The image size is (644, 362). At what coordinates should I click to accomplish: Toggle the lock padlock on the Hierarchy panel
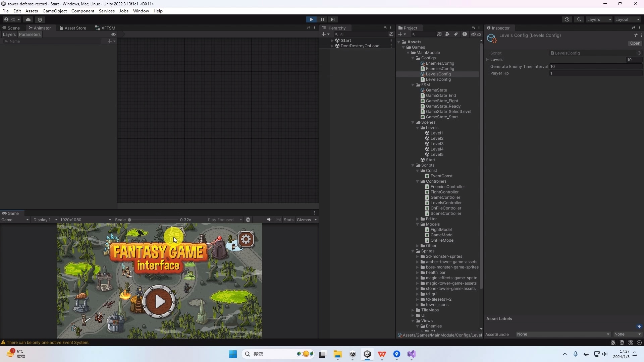(385, 28)
